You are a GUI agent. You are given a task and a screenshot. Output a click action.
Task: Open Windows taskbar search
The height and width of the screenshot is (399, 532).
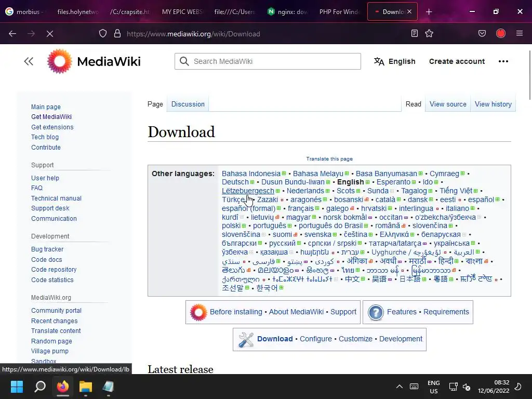tap(40, 387)
